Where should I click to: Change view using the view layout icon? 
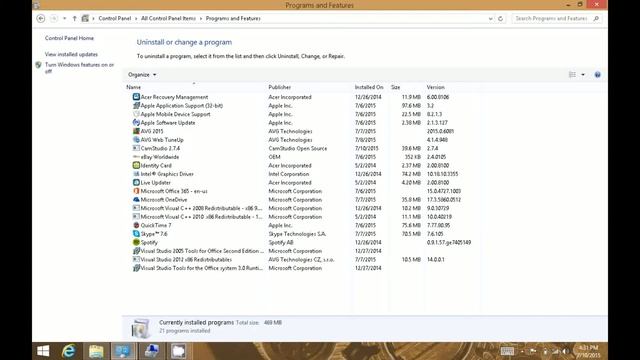tap(572, 75)
